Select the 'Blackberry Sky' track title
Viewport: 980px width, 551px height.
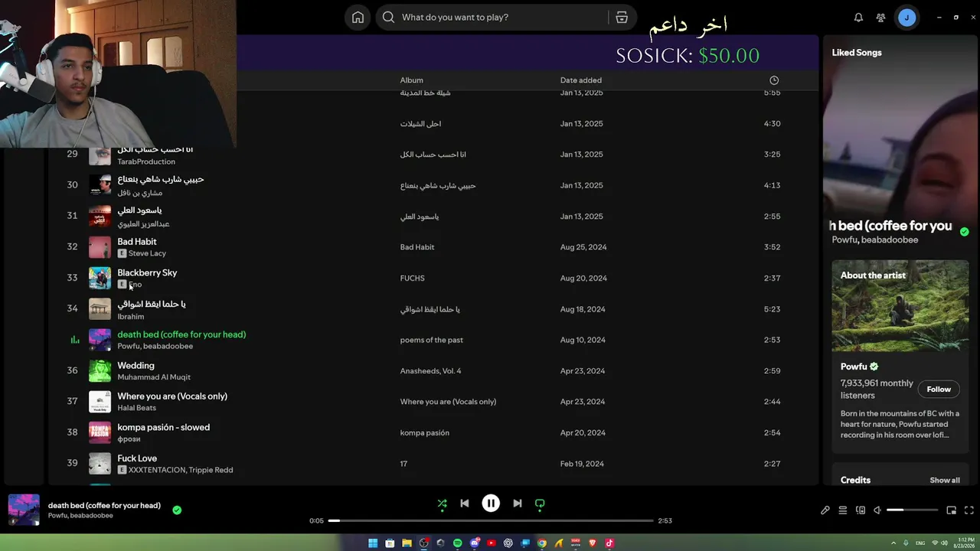pyautogui.click(x=147, y=272)
